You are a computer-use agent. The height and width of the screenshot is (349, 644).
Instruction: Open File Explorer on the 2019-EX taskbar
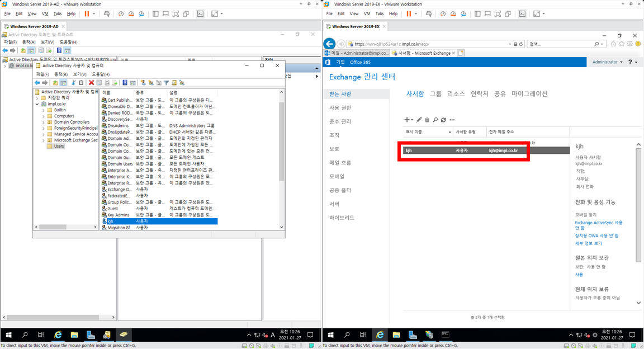coord(396,334)
